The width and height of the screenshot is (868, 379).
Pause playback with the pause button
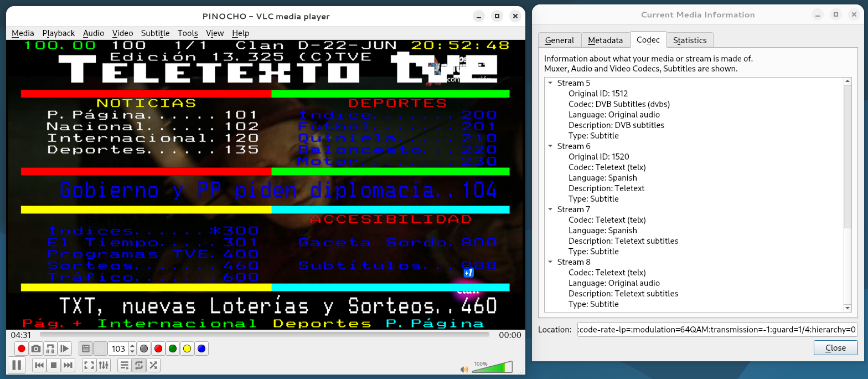coord(17,365)
